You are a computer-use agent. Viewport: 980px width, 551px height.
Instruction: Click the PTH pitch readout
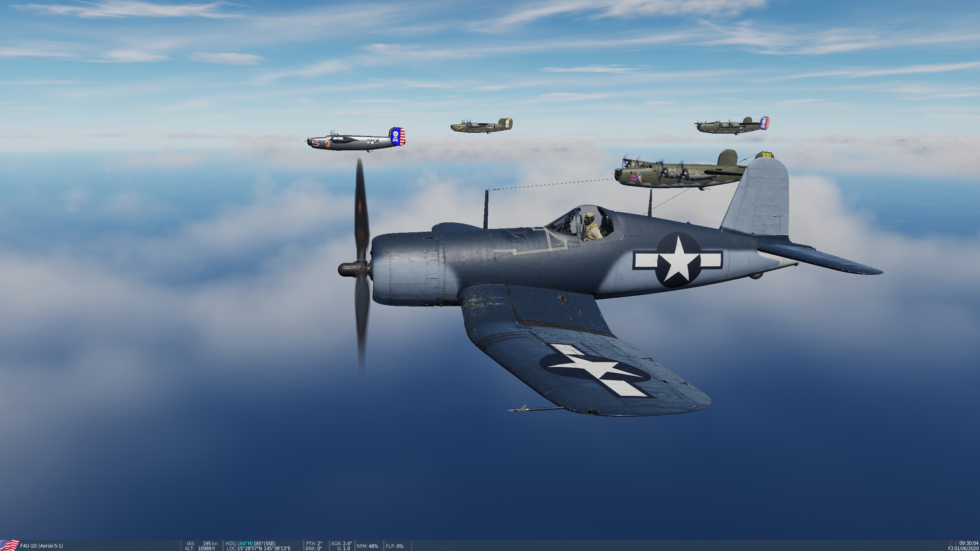tap(314, 543)
